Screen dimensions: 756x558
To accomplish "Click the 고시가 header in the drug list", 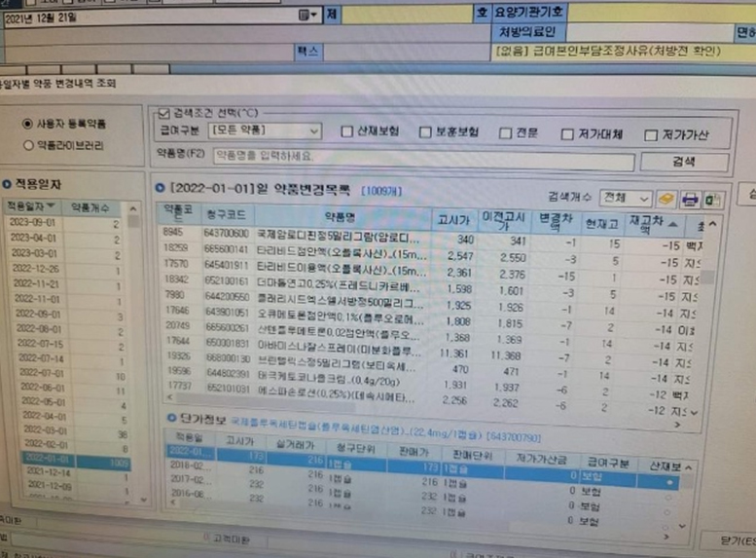I will click(452, 220).
